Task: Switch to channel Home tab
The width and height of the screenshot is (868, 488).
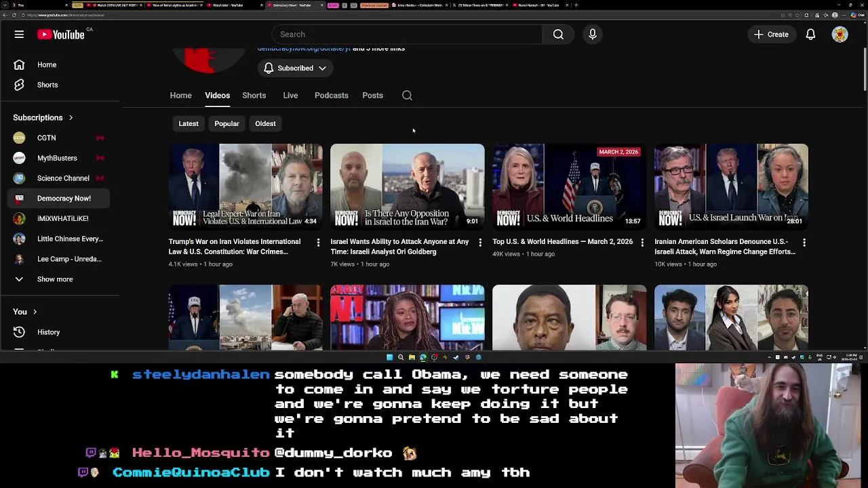Action: 180,96
